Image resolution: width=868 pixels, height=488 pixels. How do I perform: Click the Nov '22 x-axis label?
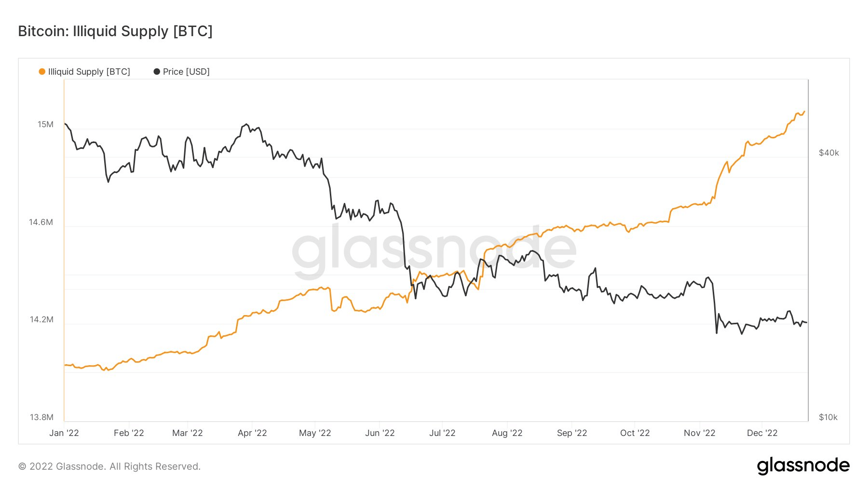699,433
